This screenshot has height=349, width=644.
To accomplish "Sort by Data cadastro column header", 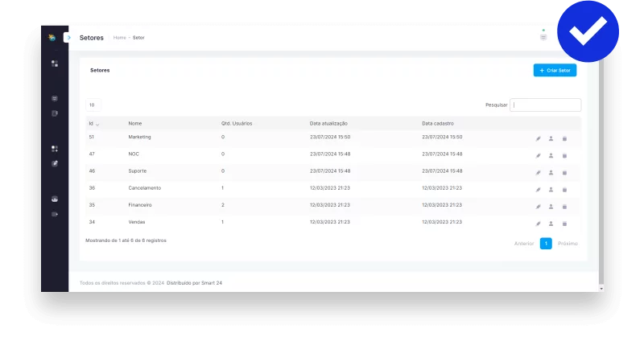I will point(438,124).
